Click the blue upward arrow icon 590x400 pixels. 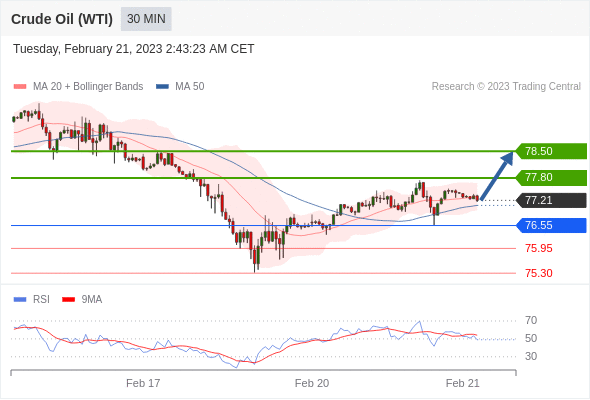497,175
